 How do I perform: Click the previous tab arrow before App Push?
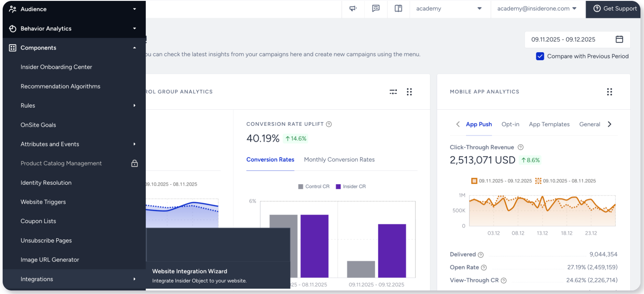pyautogui.click(x=458, y=124)
